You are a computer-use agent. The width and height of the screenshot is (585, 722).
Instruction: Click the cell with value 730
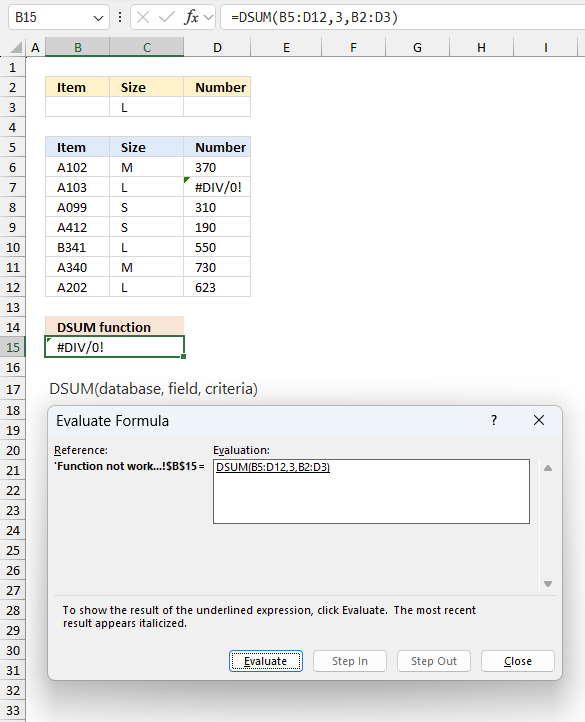point(217,268)
